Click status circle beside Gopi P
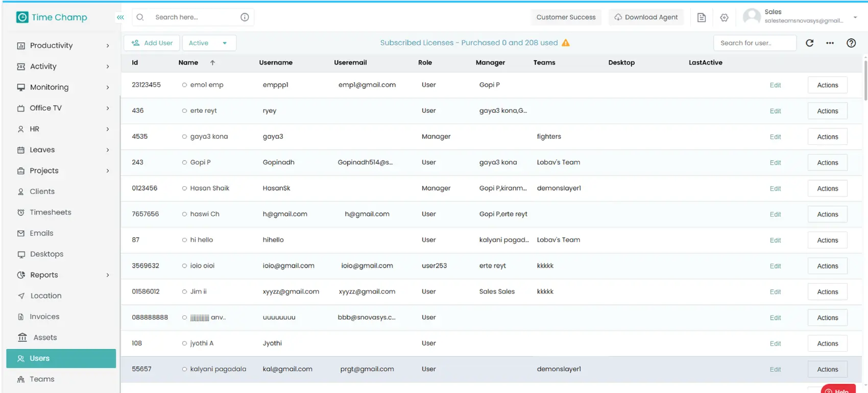 (184, 162)
